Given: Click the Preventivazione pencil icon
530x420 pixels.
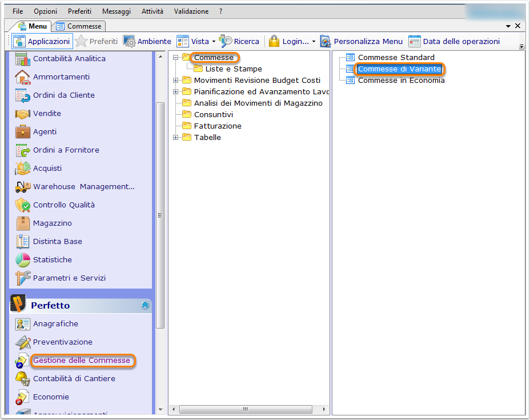Looking at the screenshot, I should pos(23,342).
